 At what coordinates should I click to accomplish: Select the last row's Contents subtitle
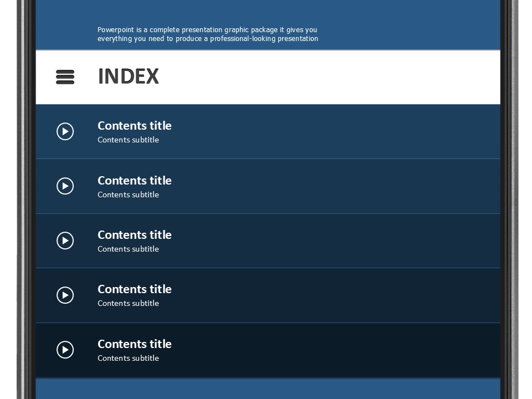pos(128,359)
